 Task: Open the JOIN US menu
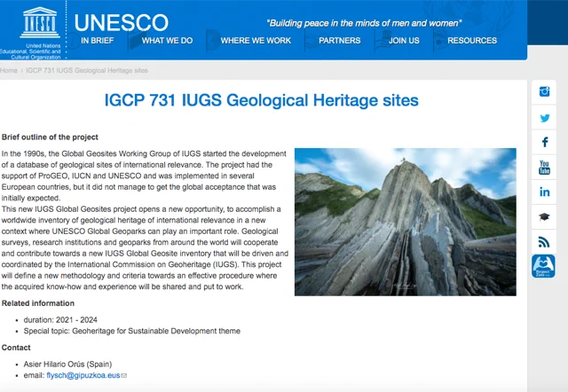tap(404, 41)
